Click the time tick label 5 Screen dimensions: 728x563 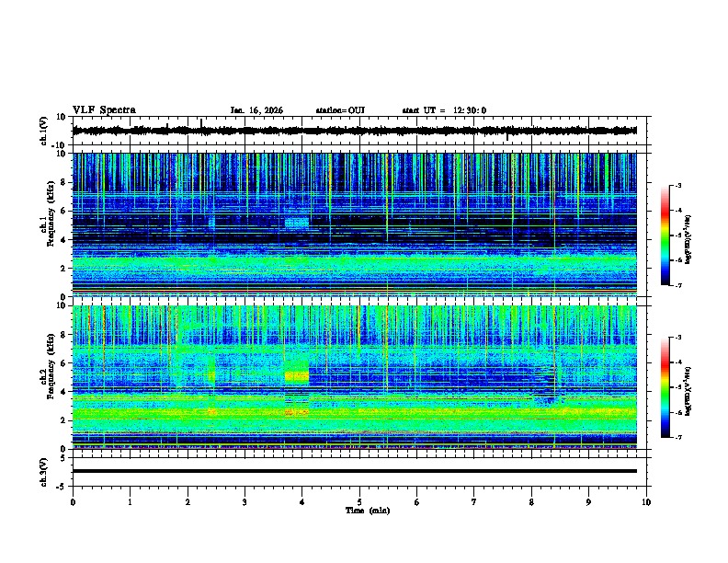pos(359,502)
